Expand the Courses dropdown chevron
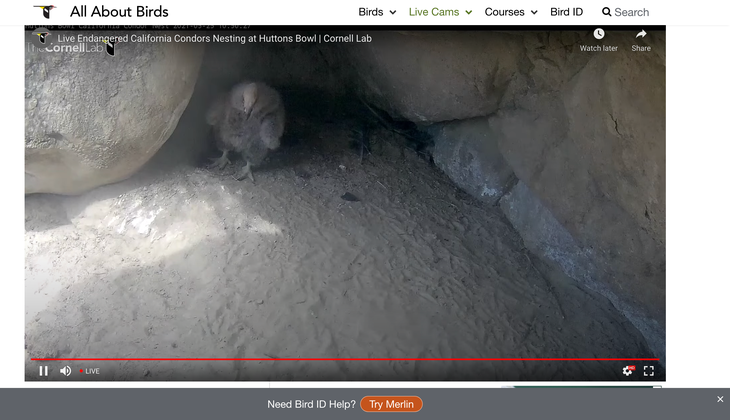Image resolution: width=730 pixels, height=420 pixels. coord(534,13)
